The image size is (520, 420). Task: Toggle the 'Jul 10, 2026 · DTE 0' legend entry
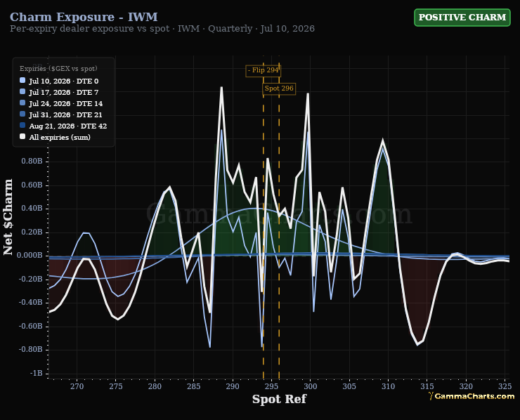coord(59,81)
